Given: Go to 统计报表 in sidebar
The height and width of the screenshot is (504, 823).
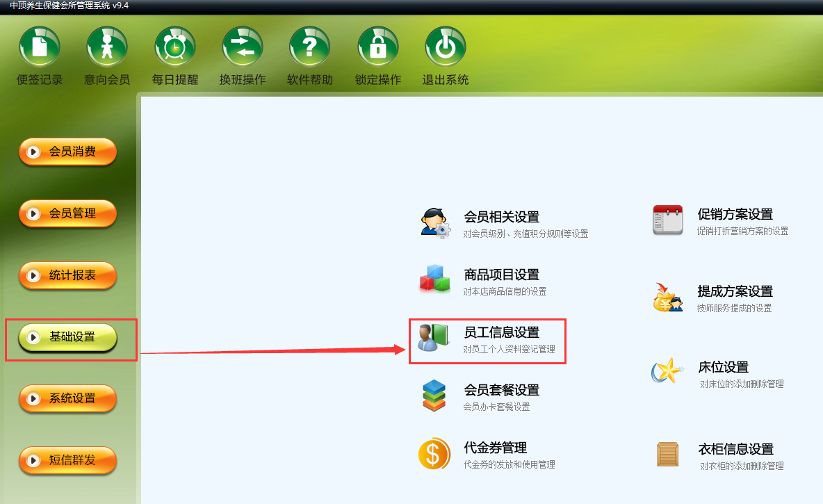Looking at the screenshot, I should 67,275.
